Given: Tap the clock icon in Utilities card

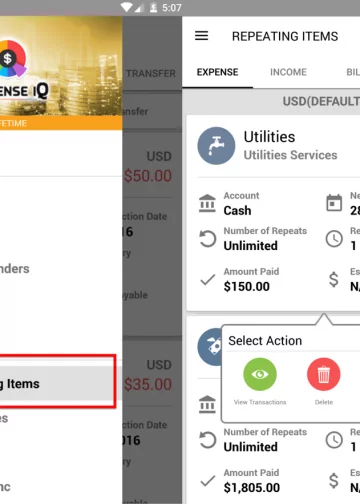Looking at the screenshot, I should [334, 239].
